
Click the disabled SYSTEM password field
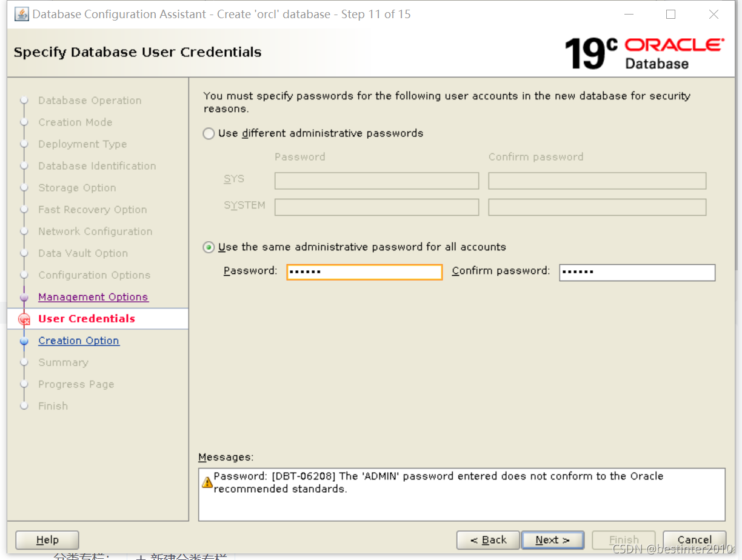click(x=376, y=207)
